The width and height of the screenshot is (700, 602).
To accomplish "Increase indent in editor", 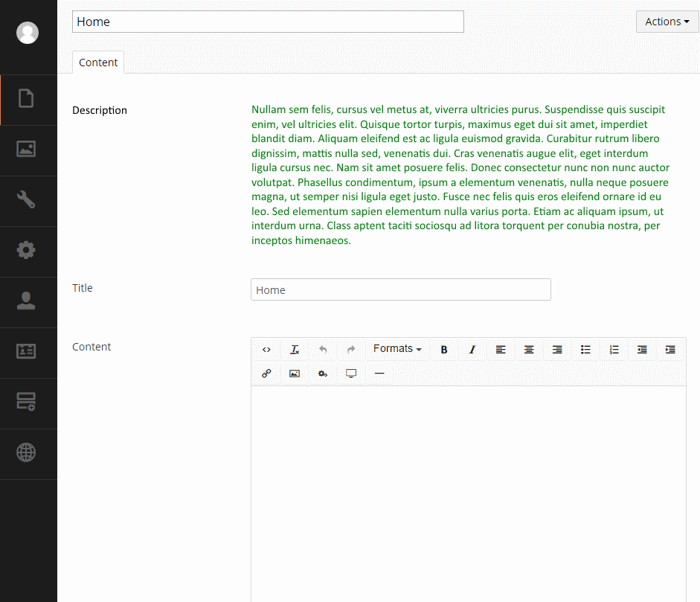I will pos(670,350).
